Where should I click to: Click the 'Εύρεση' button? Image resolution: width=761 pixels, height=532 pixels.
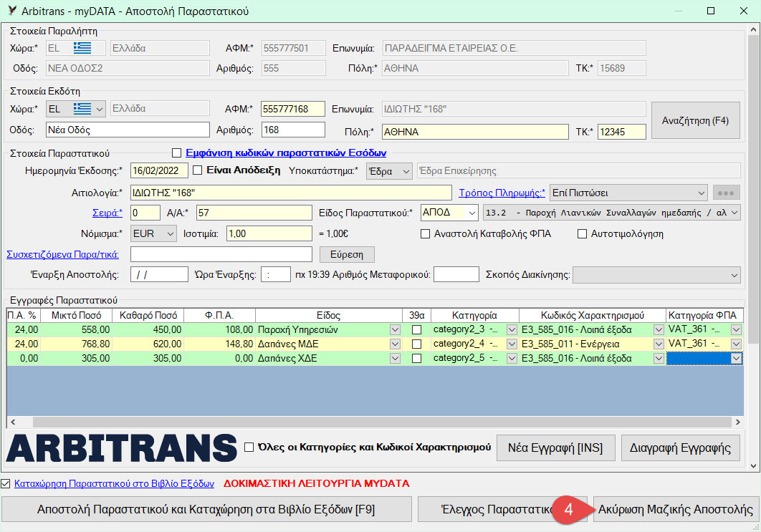coord(347,255)
